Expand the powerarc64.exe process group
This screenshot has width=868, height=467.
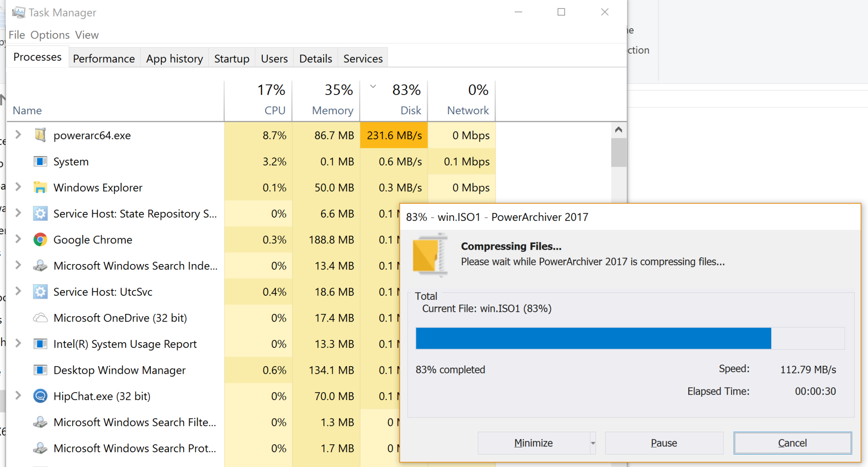18,135
